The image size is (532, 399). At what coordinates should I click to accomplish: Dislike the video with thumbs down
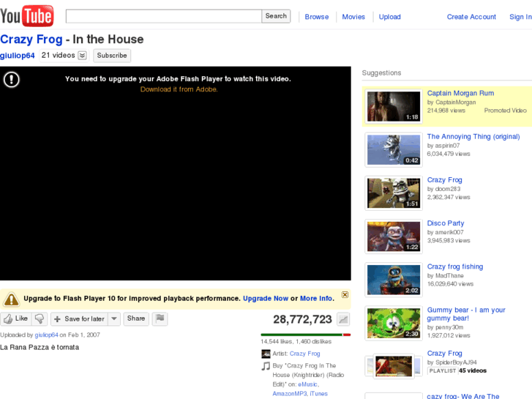click(x=40, y=319)
